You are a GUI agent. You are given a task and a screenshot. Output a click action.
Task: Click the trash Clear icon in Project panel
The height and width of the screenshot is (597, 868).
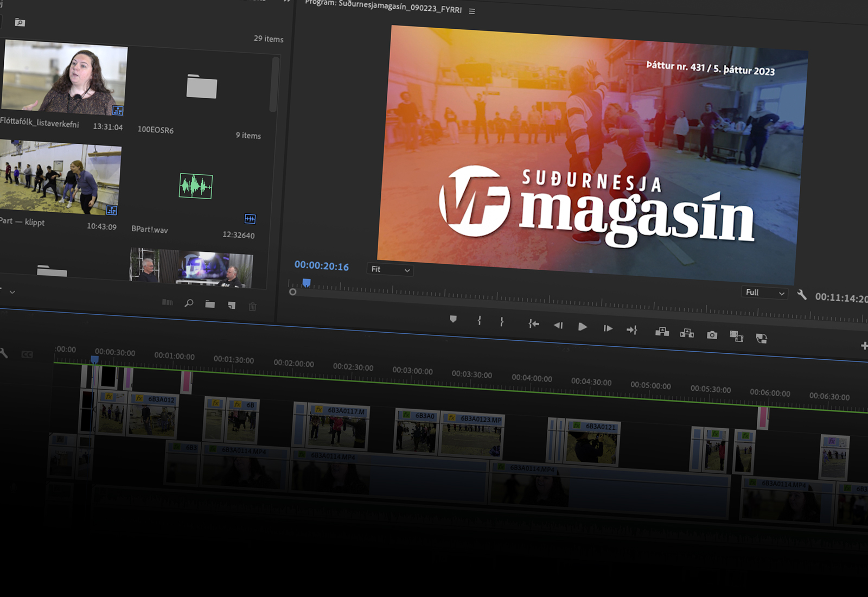[x=252, y=307]
